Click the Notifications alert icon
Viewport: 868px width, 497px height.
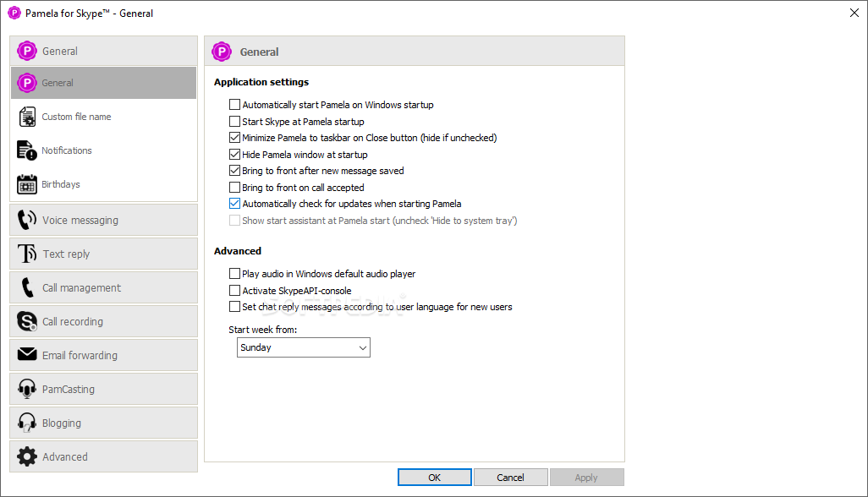(26, 150)
